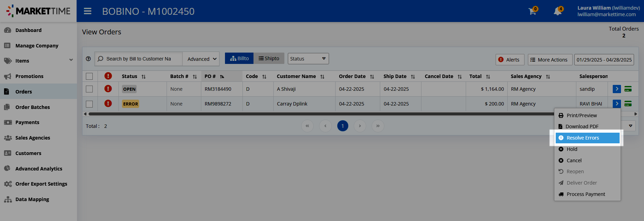Click the red alert icon in column header
The height and width of the screenshot is (221, 644).
(108, 76)
